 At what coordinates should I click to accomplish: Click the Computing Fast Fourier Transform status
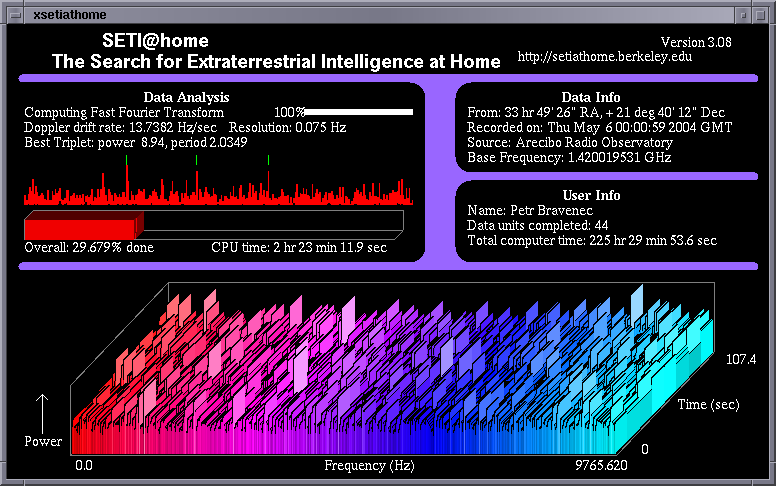point(124,112)
